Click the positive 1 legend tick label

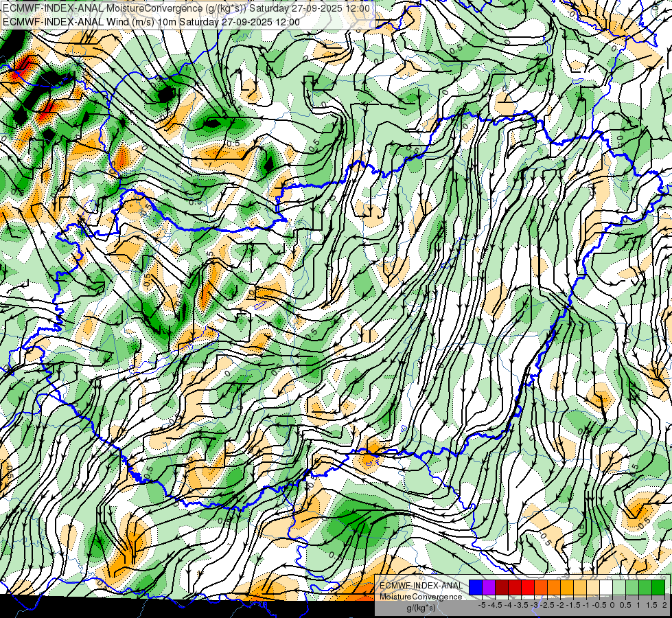point(638,605)
